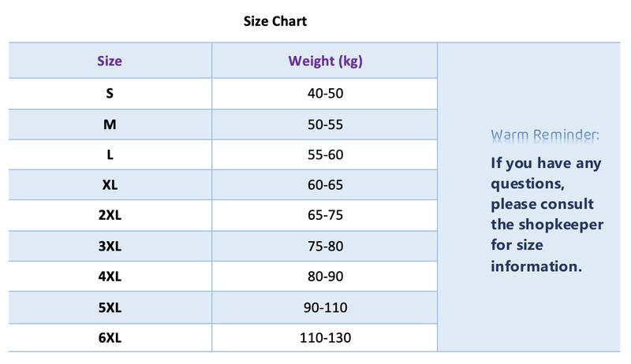The image size is (631, 364).
Task: Click the 80-90 weight value
Action: [325, 277]
